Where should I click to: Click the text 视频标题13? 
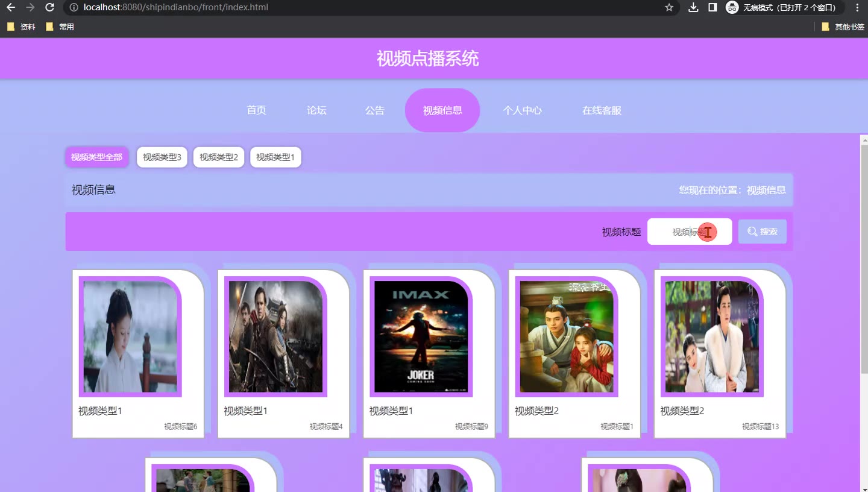click(760, 426)
